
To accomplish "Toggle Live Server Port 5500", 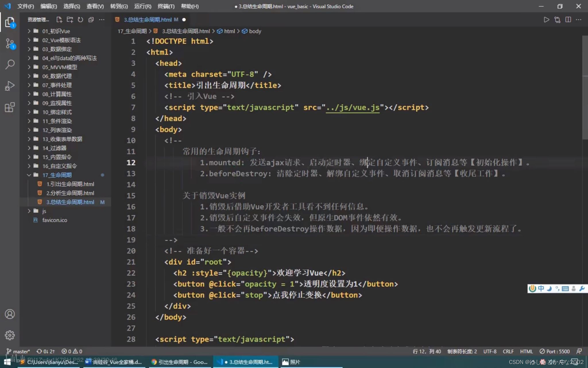I will (x=555, y=351).
